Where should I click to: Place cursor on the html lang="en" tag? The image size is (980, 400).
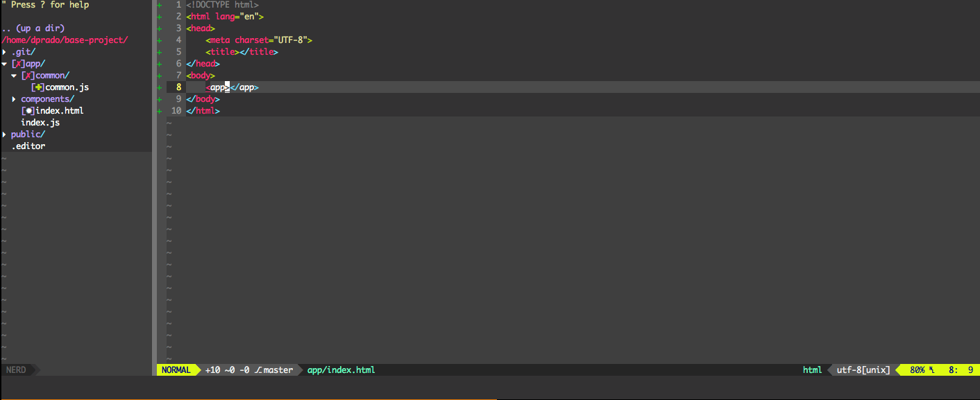[x=225, y=17]
